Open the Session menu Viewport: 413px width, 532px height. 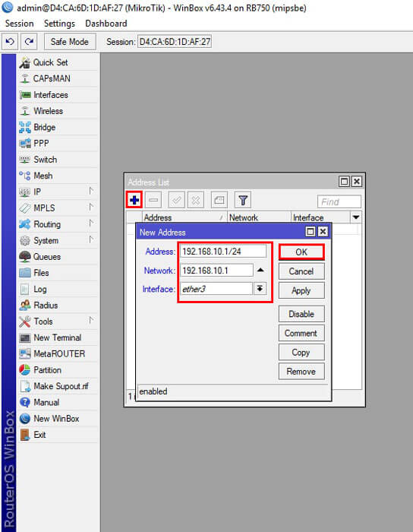[19, 24]
